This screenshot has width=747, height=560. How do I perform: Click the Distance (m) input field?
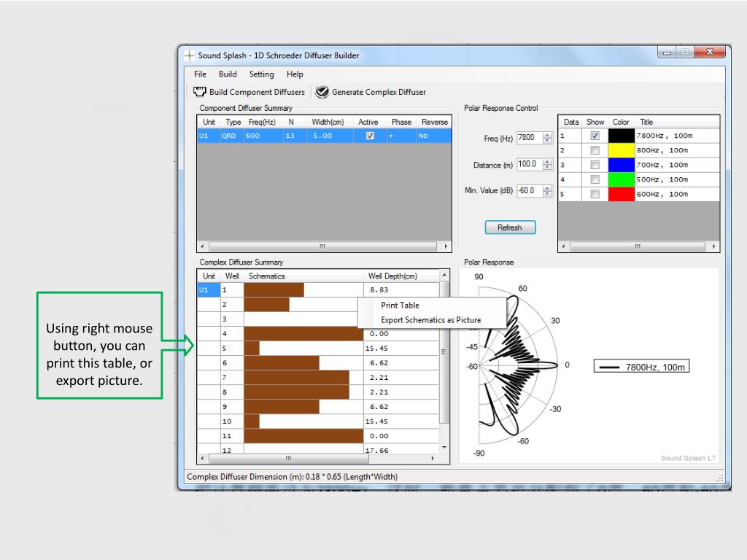point(530,164)
